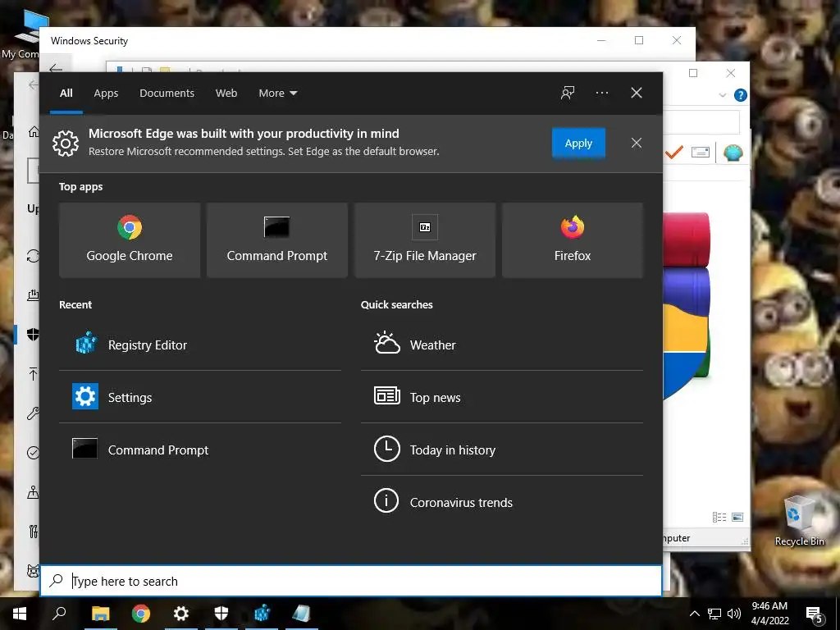Open the search options ellipsis menu
Screen dimensions: 840x630
pos(601,93)
